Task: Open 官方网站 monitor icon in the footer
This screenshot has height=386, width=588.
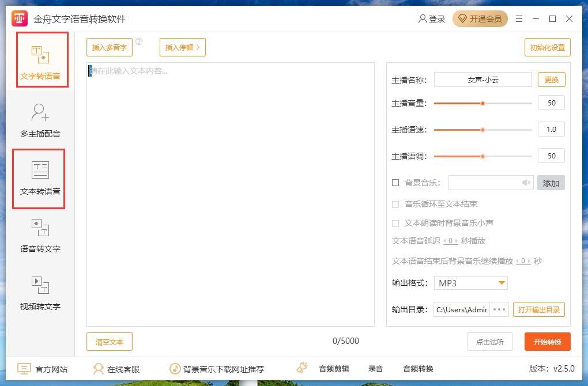Action: 24,369
